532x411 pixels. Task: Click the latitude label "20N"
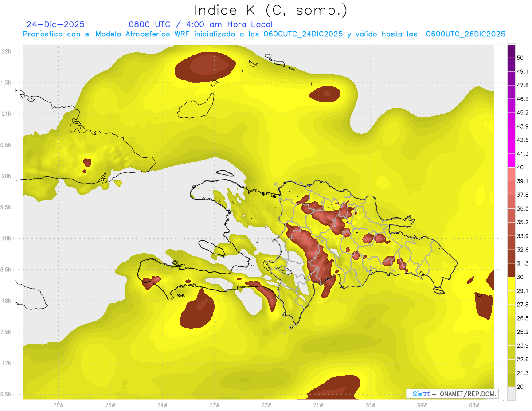7,176
